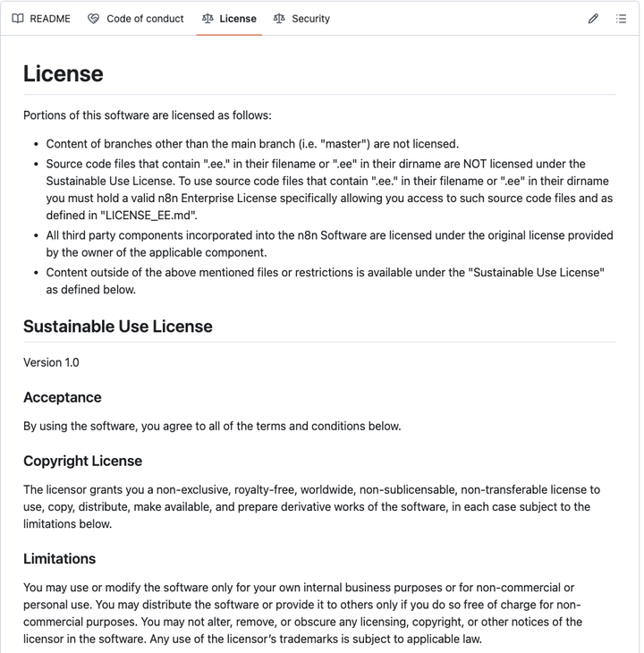Open the outline list icon
Screen dimensions: 644x653
click(621, 19)
